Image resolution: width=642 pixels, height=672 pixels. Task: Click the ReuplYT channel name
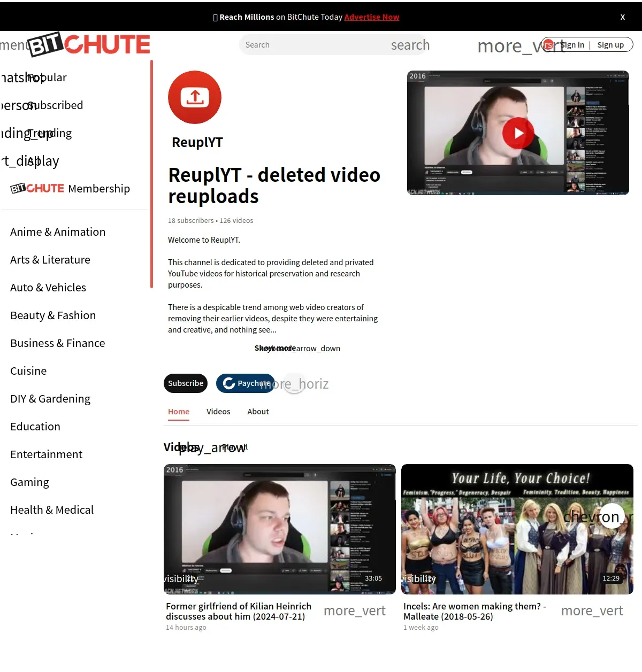(197, 142)
